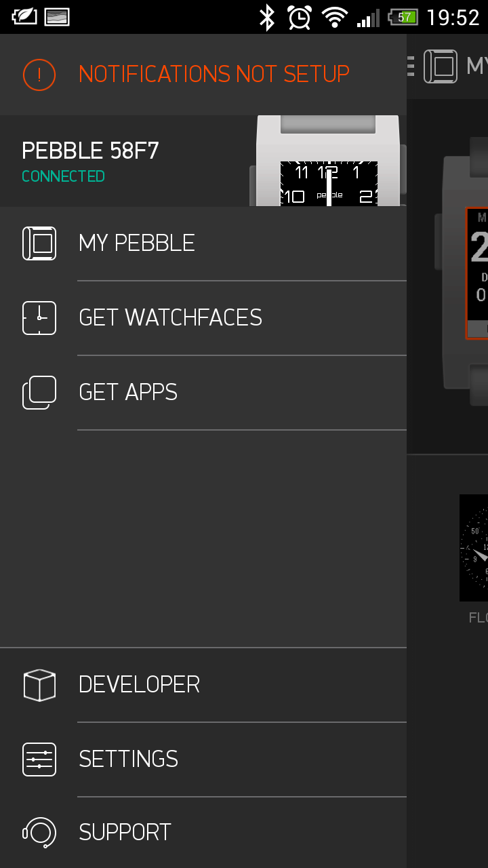Tap the Pebble logo in the action bar
This screenshot has width=488, height=868.
coord(441,66)
